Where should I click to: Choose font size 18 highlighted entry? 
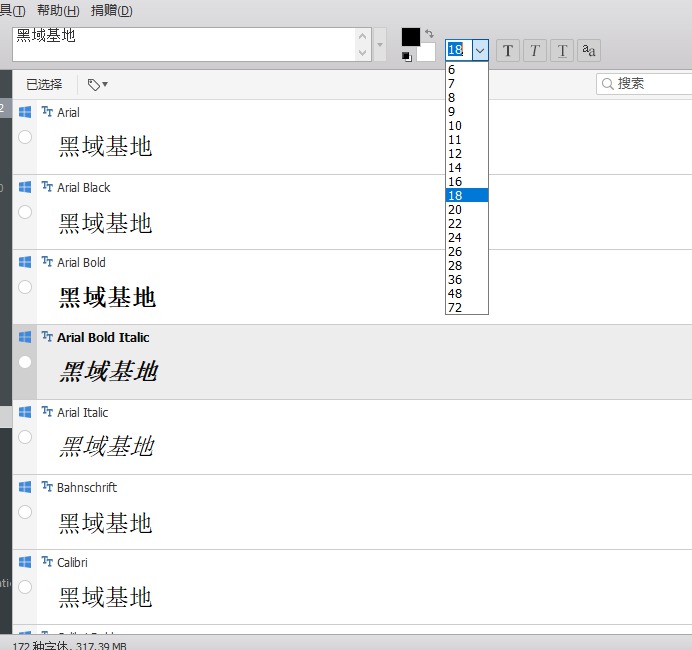pyautogui.click(x=466, y=195)
